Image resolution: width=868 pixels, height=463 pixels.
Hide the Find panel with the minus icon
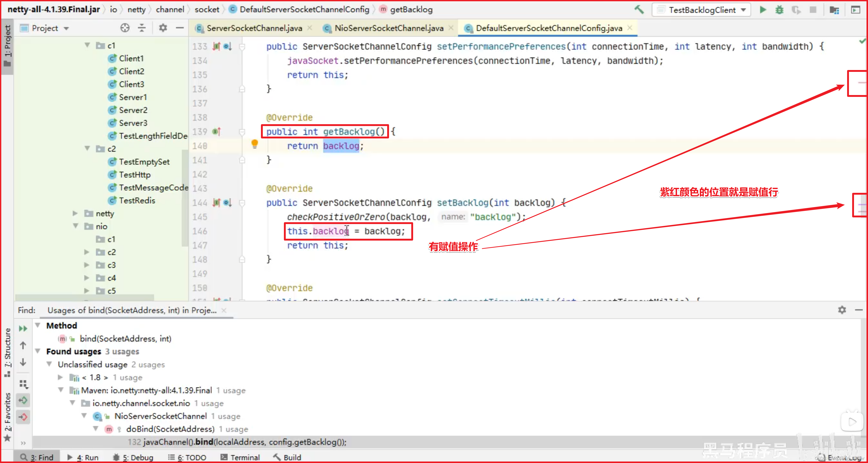[859, 310]
